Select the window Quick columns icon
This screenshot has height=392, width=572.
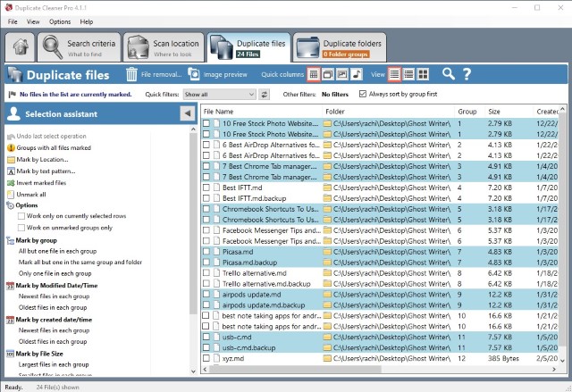[x=328, y=74]
